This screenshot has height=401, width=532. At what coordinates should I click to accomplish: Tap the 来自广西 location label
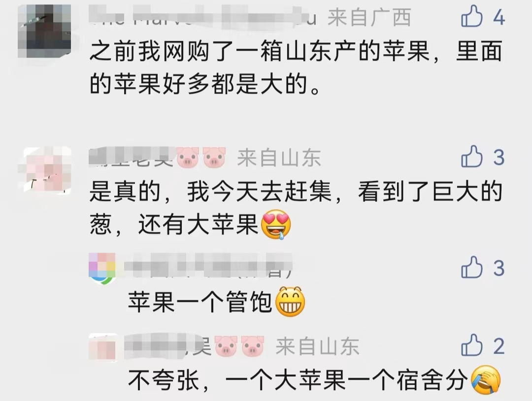[369, 17]
